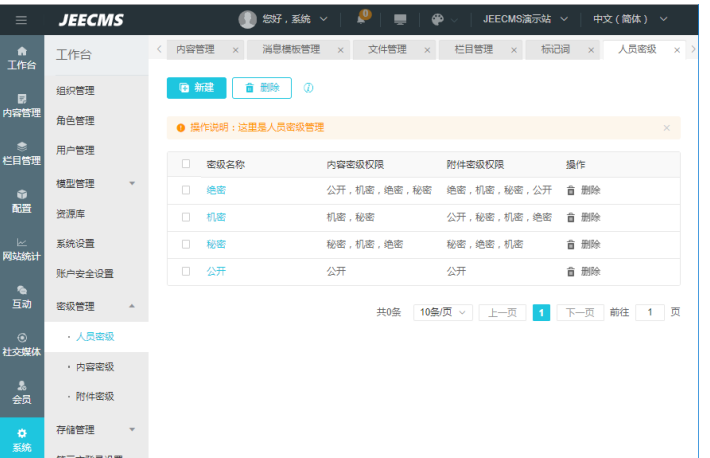
Task: Open the 10条/页 page size dropdown
Action: [x=443, y=313]
